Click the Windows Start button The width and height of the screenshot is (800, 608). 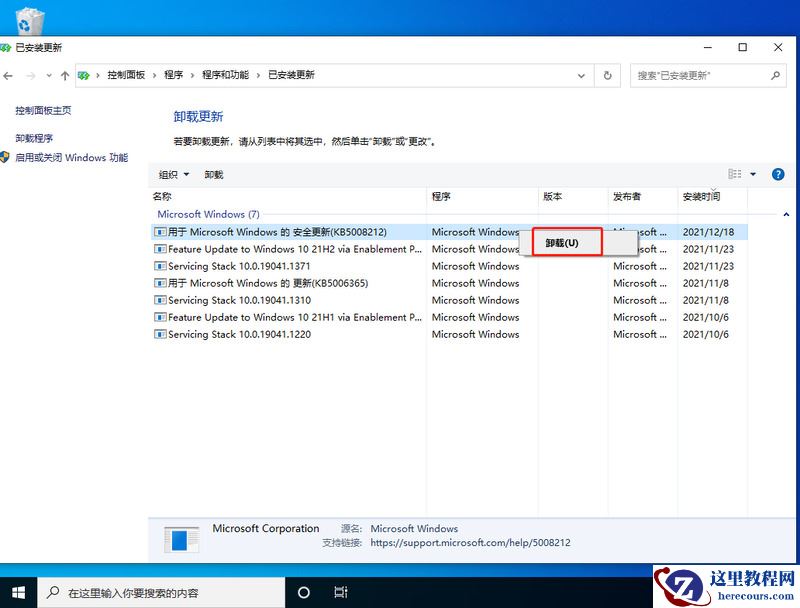click(18, 593)
